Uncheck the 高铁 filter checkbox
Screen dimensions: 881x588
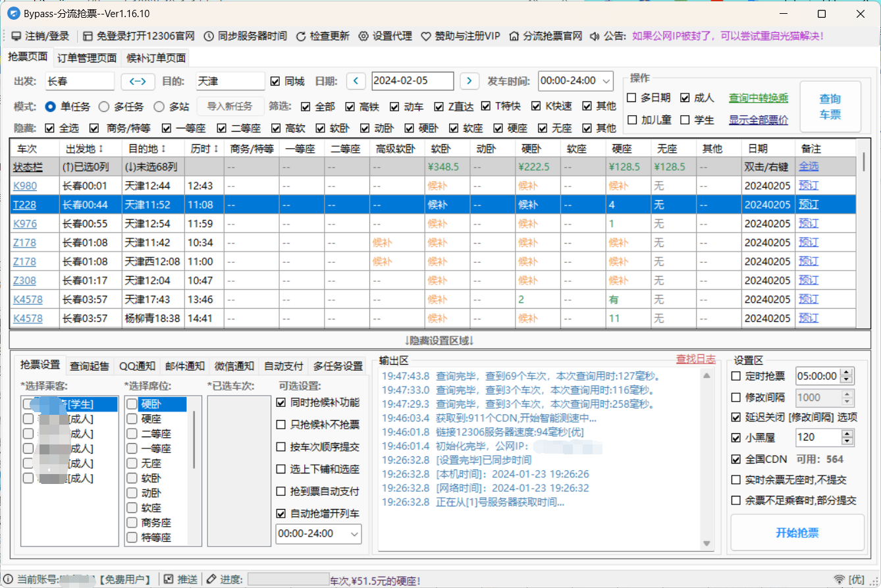point(350,106)
